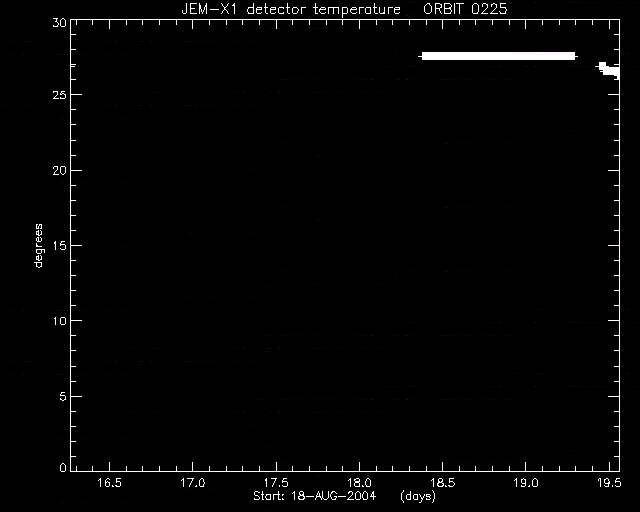Click the small stepped data segment near 19.5
640x512 pixels.
[x=608, y=71]
